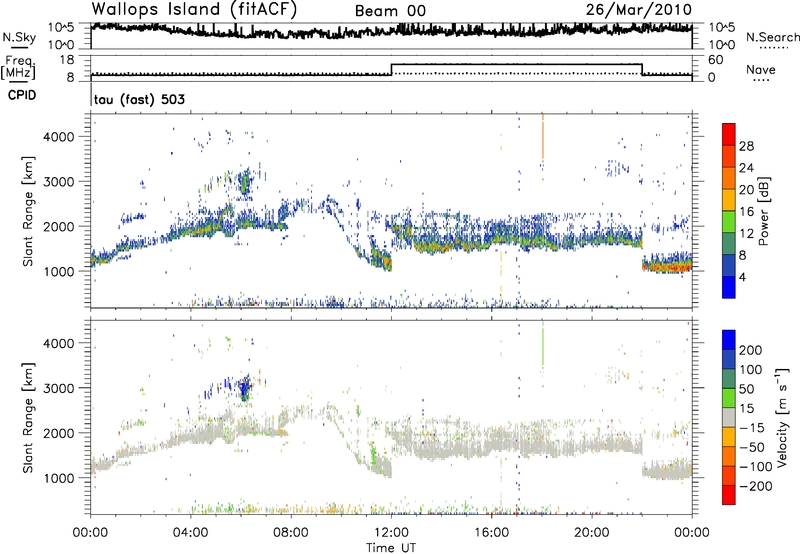Screen dimensions: 800x554
Task: Click the 'Velocity [m s-1]' color bar label
Action: tap(782, 417)
